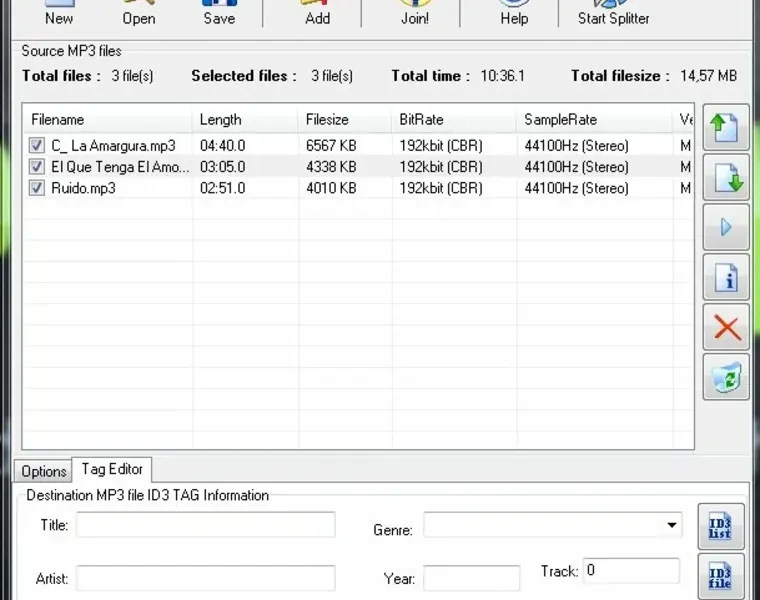Click into the Artist input field

click(x=206, y=578)
